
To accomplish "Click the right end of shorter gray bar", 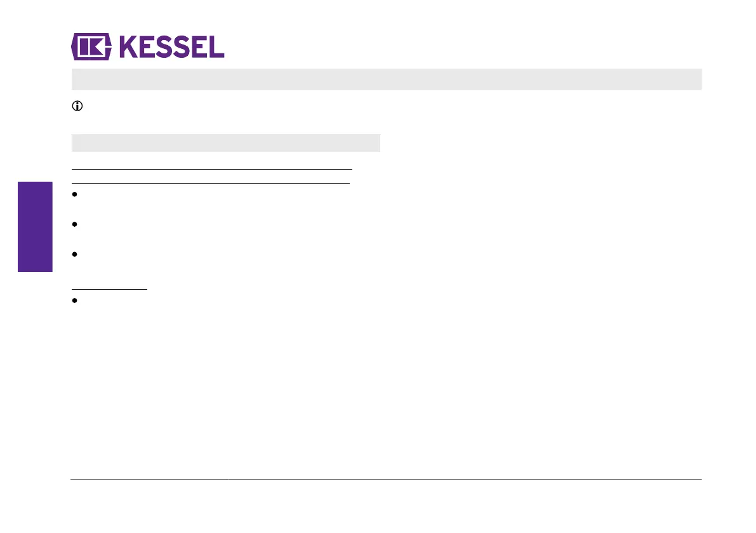I will [373, 143].
